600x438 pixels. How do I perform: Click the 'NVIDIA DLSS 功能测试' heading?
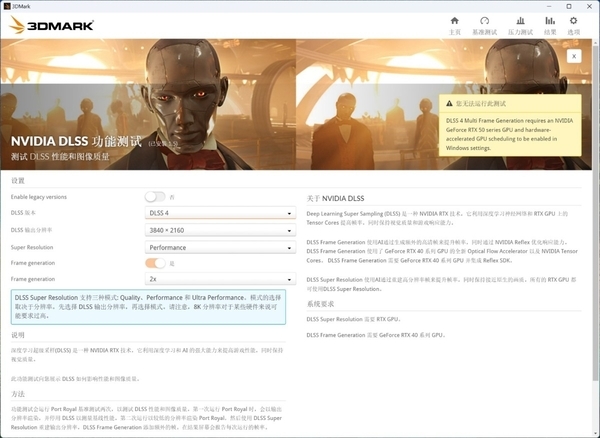coord(76,141)
